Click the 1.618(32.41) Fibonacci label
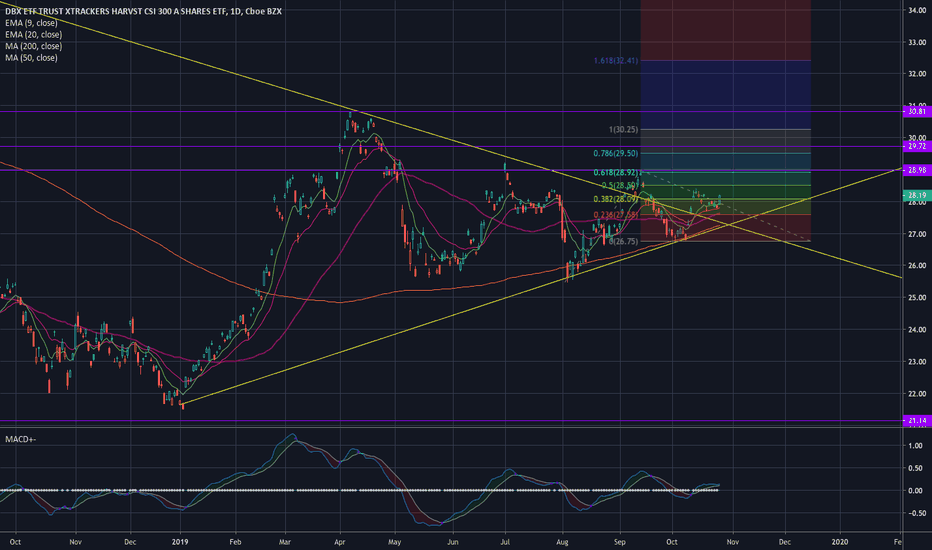 point(616,61)
